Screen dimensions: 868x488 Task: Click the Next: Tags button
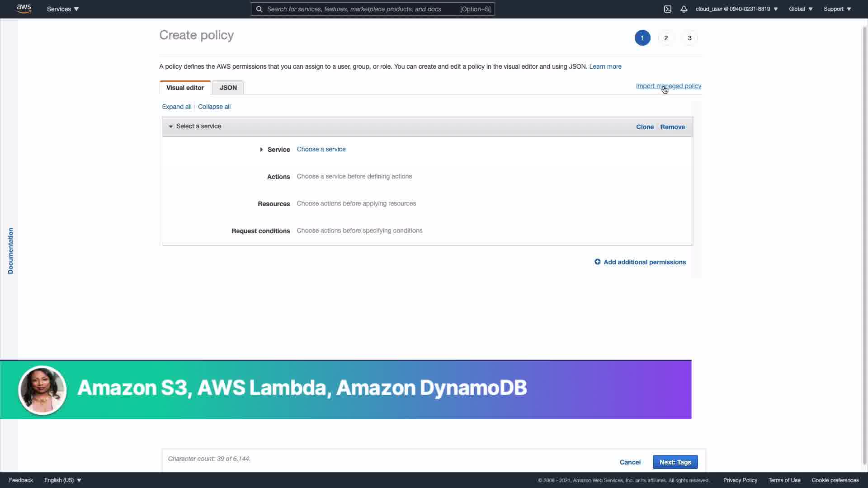click(x=675, y=462)
